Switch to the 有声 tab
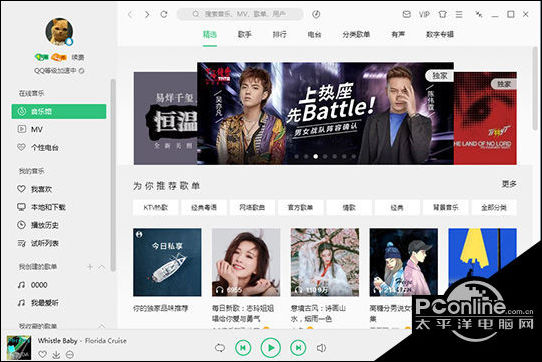Image resolution: width=542 pixels, height=362 pixels. tap(398, 34)
